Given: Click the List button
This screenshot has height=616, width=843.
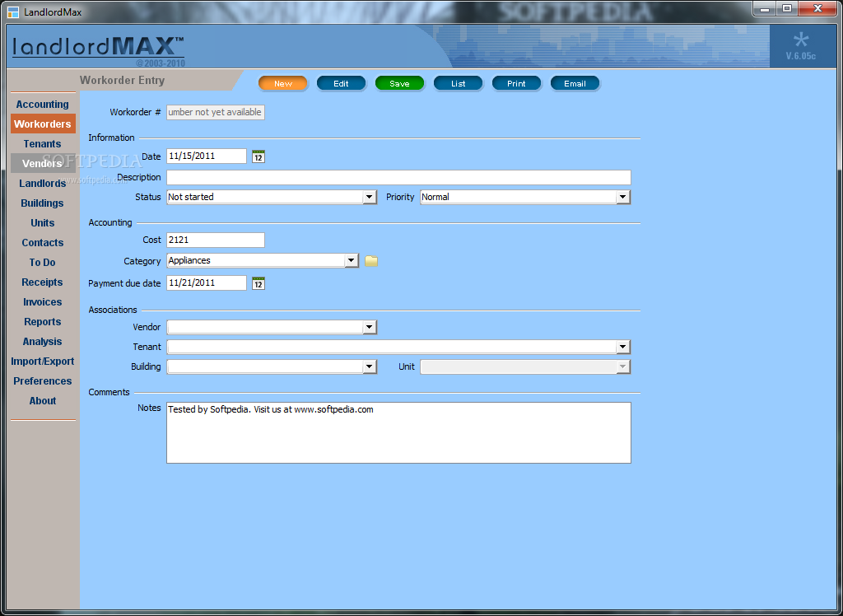Looking at the screenshot, I should [x=458, y=83].
